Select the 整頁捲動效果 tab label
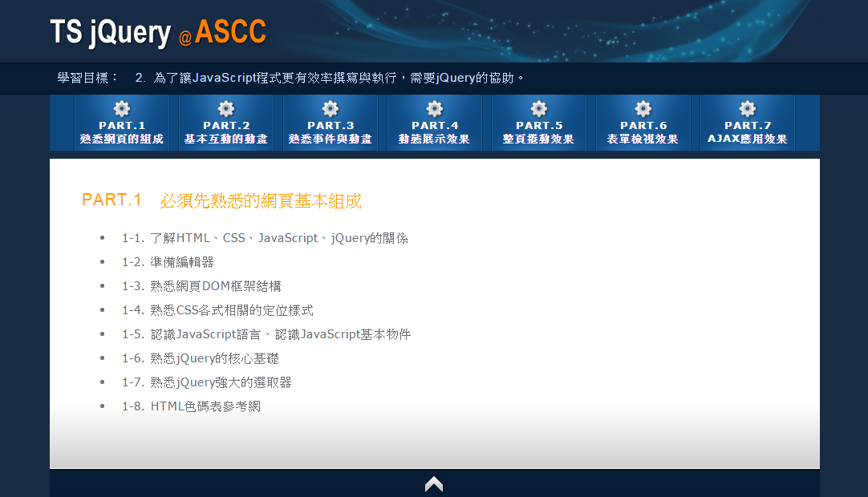This screenshot has width=868, height=497. coord(539,139)
